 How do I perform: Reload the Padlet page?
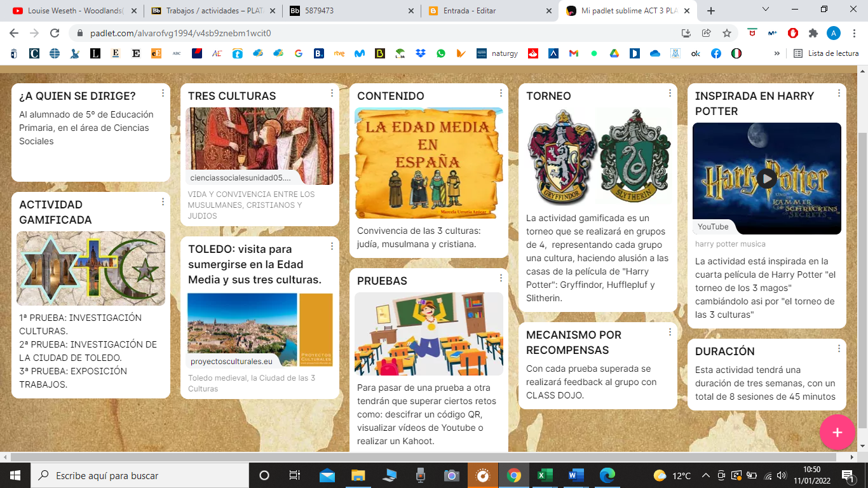(55, 33)
